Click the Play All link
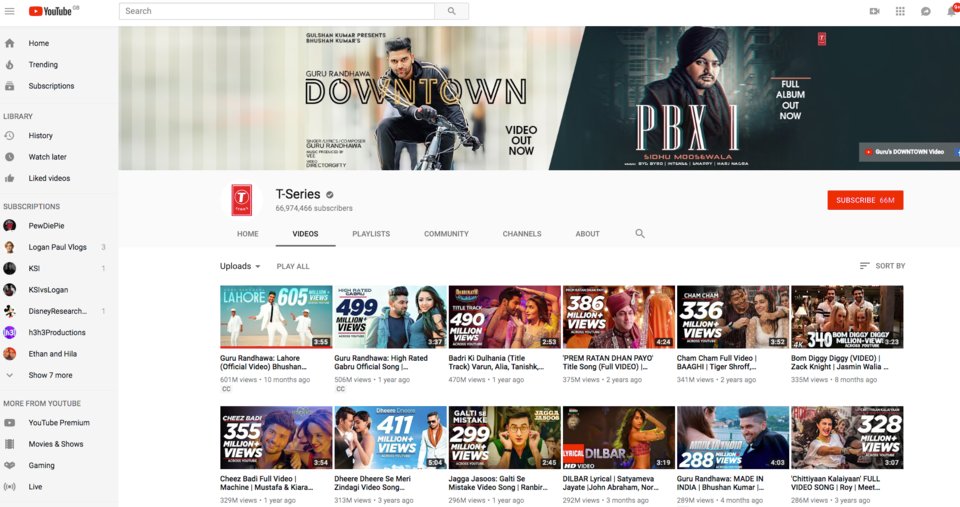This screenshot has width=960, height=507. (x=293, y=267)
